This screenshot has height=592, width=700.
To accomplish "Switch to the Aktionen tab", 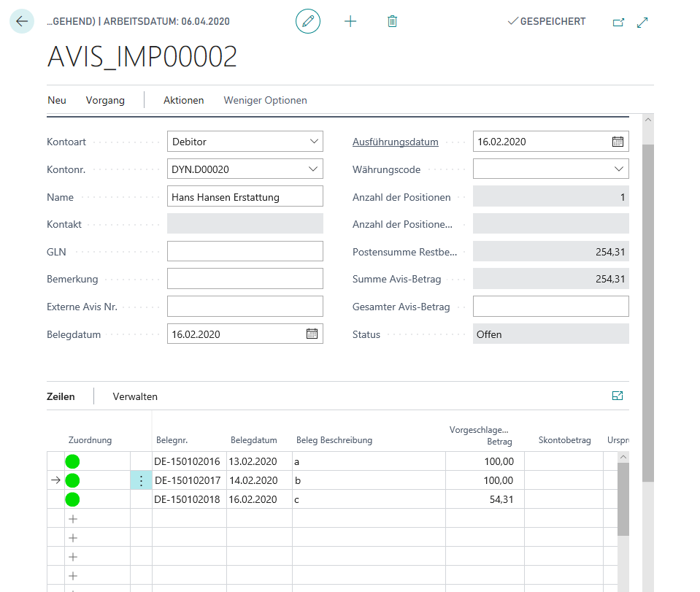I will 183,100.
